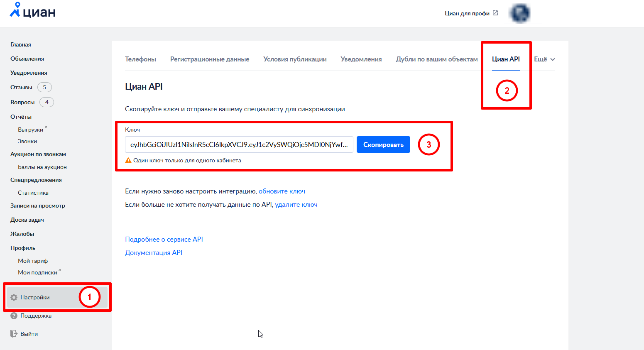Open Записи на просмотр
The image size is (644, 350).
coord(38,206)
